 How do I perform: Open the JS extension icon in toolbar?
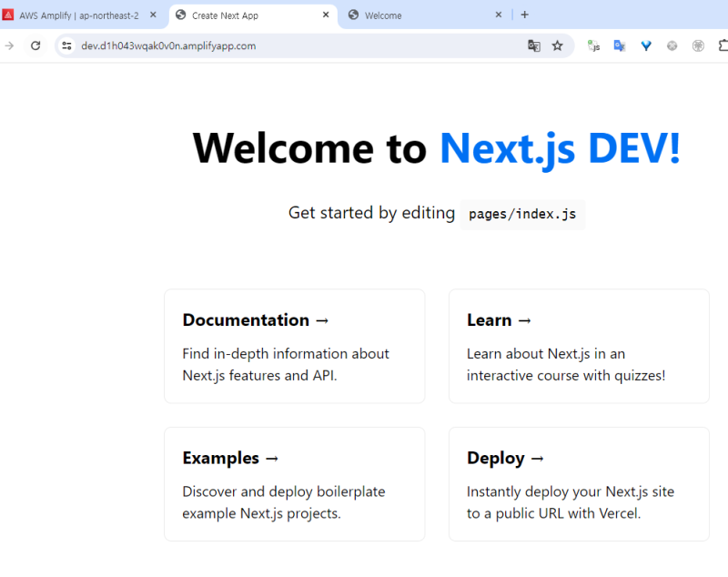[593, 46]
